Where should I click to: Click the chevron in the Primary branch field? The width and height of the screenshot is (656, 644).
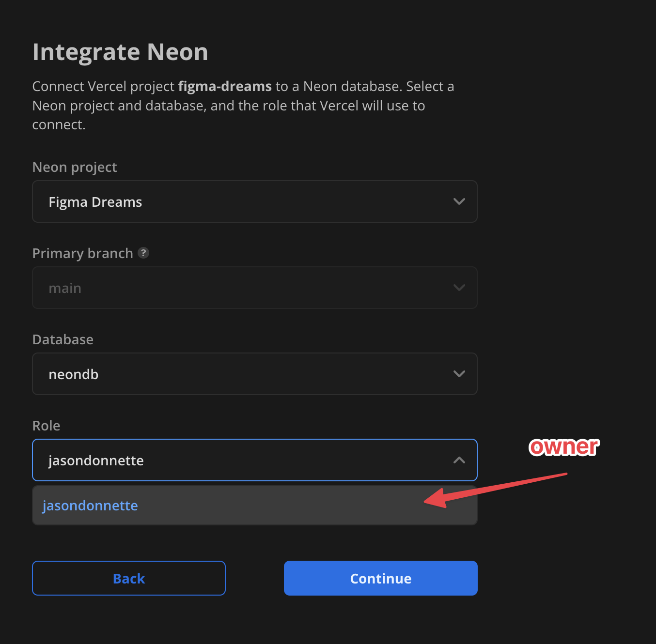[x=459, y=288]
